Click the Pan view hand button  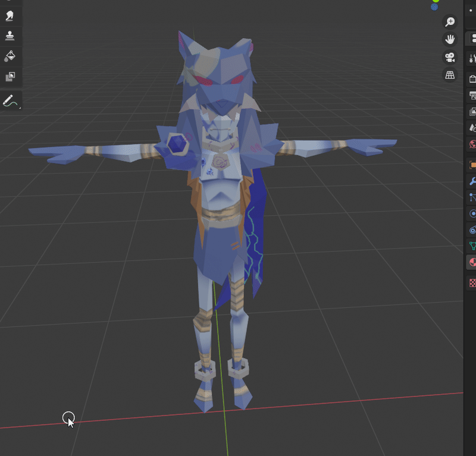pos(450,39)
